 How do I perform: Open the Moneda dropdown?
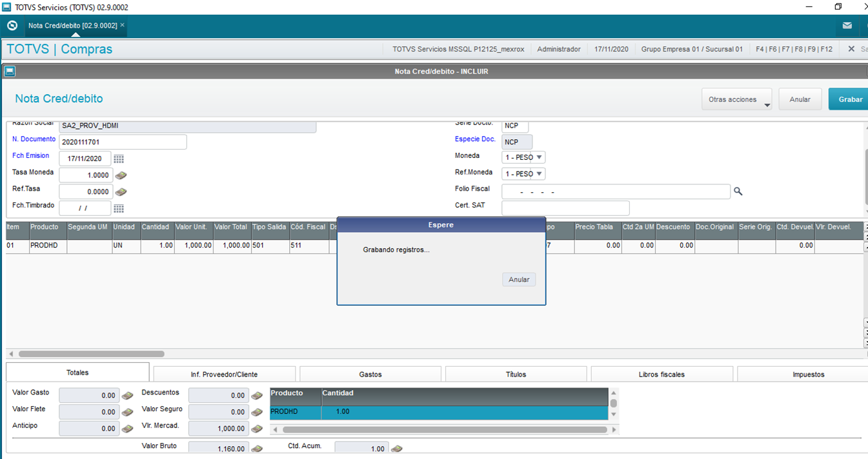tap(523, 157)
